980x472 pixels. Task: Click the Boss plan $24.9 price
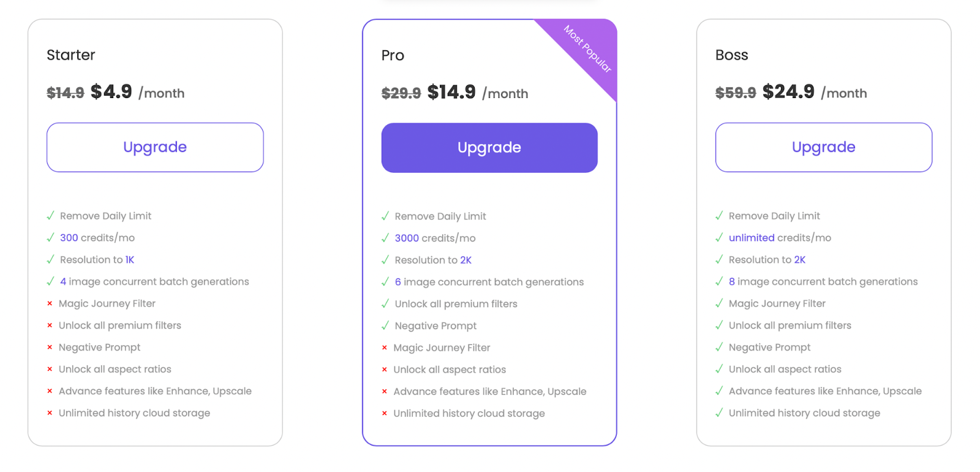click(x=788, y=92)
